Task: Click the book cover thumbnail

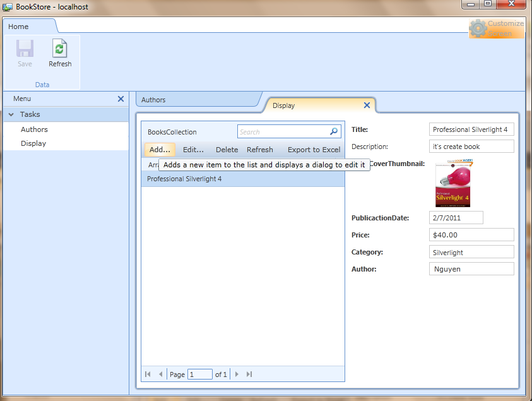Action: (452, 183)
